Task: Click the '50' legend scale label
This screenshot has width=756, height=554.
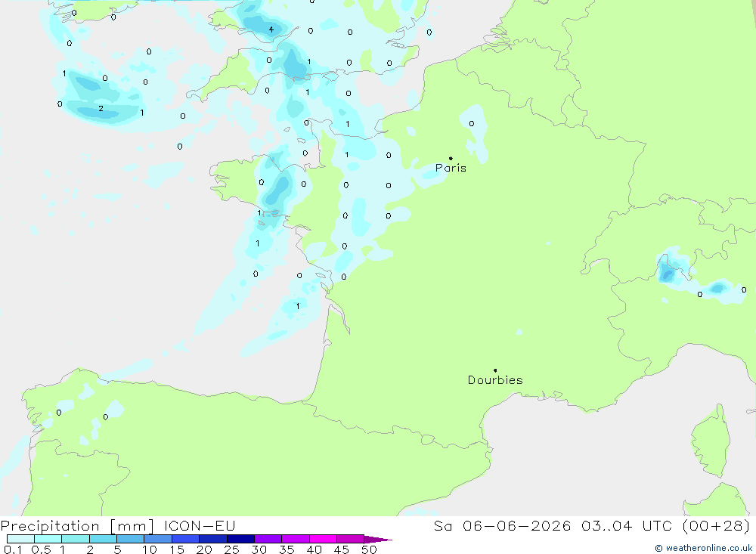Action: 370,549
